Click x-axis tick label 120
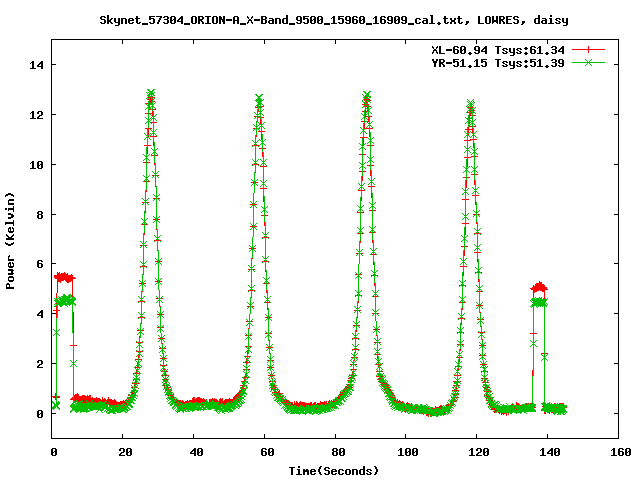This screenshot has height=480, width=640. (x=479, y=452)
